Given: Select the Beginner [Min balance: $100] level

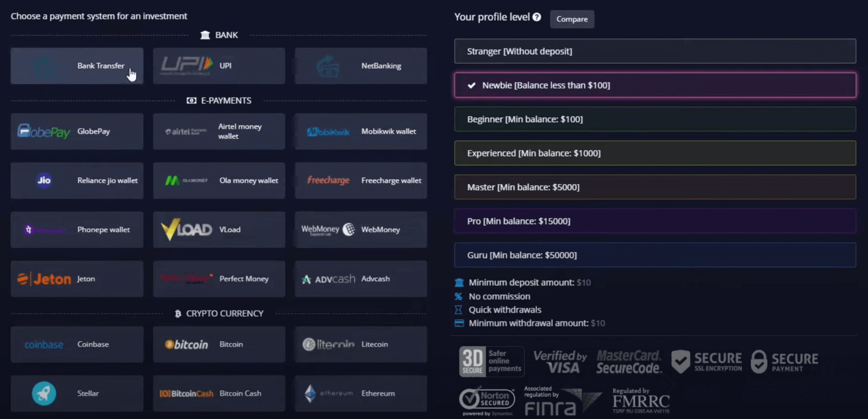Looking at the screenshot, I should (655, 119).
